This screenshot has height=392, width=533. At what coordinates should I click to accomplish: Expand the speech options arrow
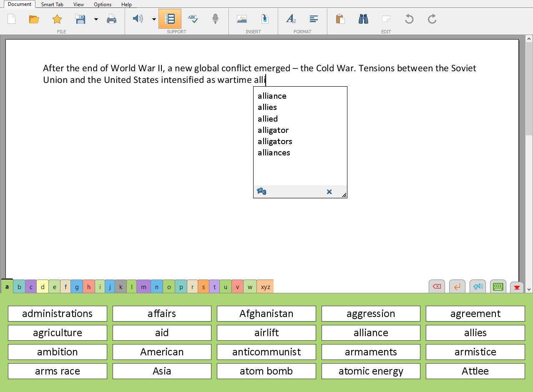(154, 19)
